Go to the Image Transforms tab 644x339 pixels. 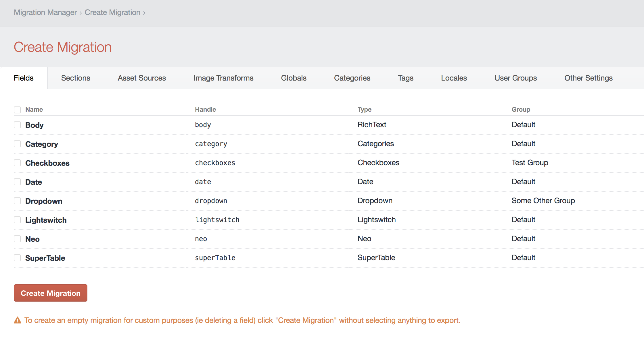point(223,78)
